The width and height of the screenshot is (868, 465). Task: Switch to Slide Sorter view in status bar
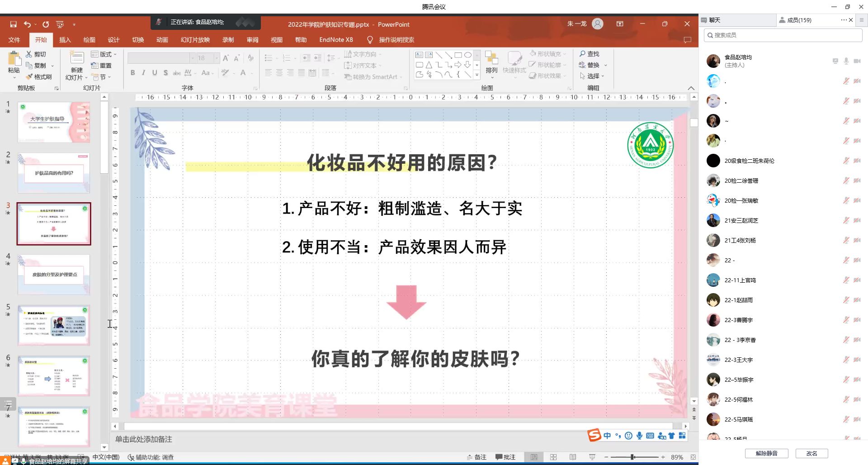pyautogui.click(x=553, y=457)
